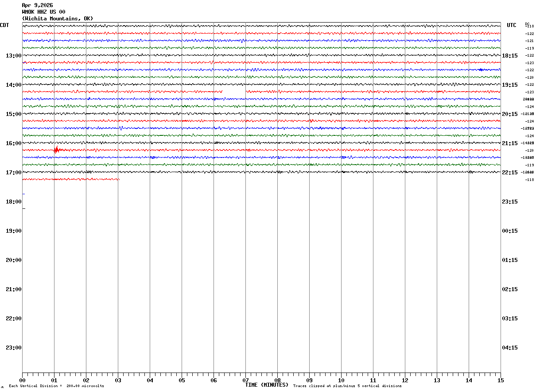This screenshot has height=392, width=536.
Task: Click the end of the last red trace
Action: 119,179
